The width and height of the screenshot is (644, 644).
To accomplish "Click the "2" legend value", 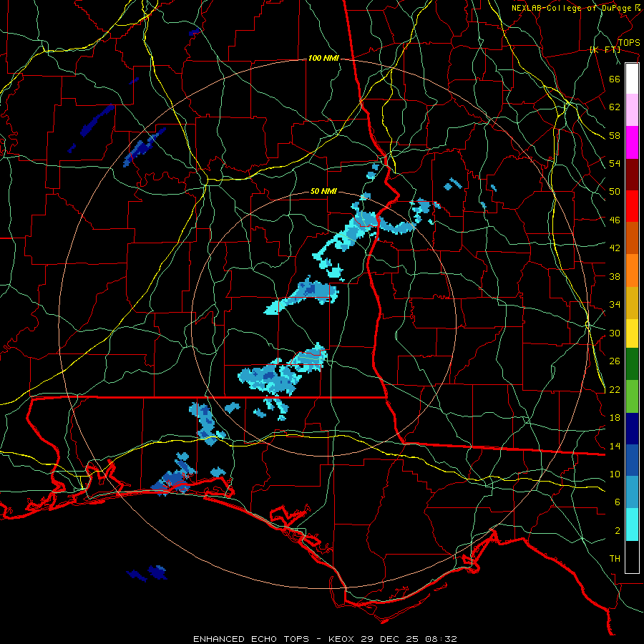I will (618, 531).
